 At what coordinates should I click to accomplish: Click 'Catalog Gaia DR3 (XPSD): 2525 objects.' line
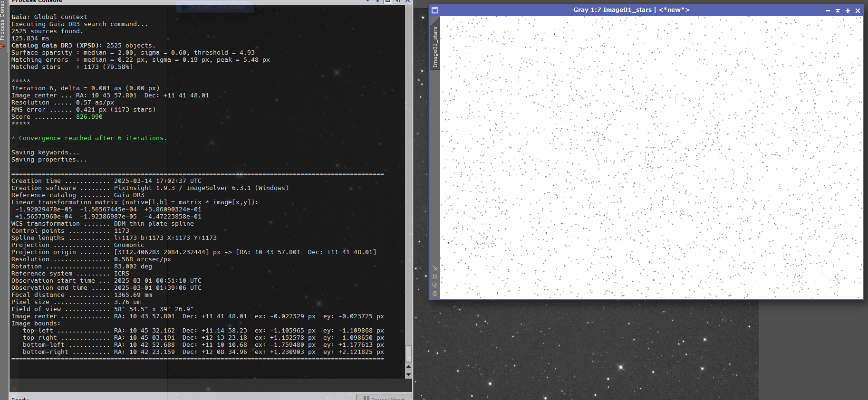[83, 46]
